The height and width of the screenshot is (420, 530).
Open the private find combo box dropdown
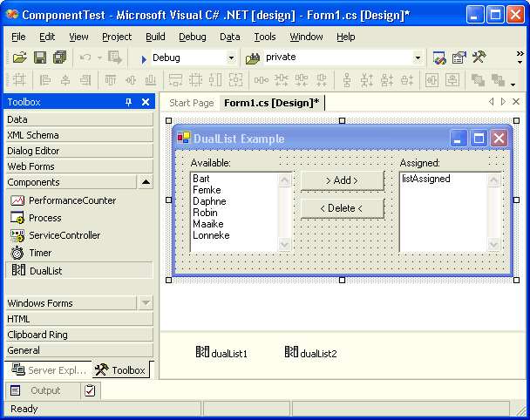click(418, 58)
